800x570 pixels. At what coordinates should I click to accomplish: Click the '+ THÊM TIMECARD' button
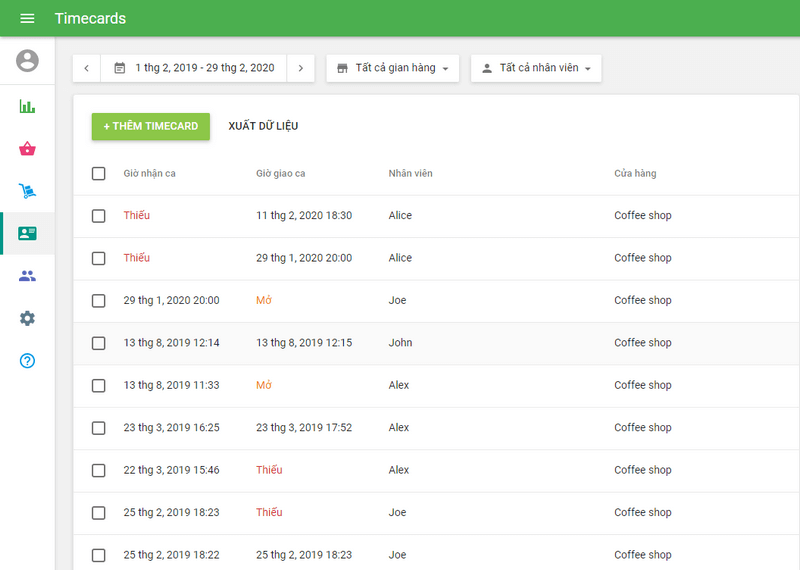(151, 126)
